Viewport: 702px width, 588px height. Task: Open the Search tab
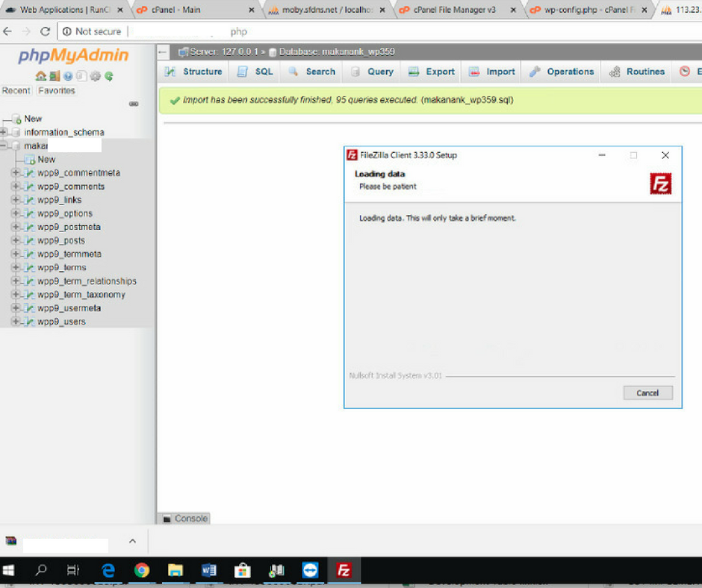pyautogui.click(x=311, y=72)
